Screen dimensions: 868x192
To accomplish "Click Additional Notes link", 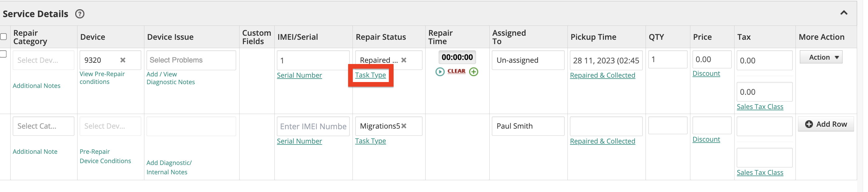I will point(36,86).
